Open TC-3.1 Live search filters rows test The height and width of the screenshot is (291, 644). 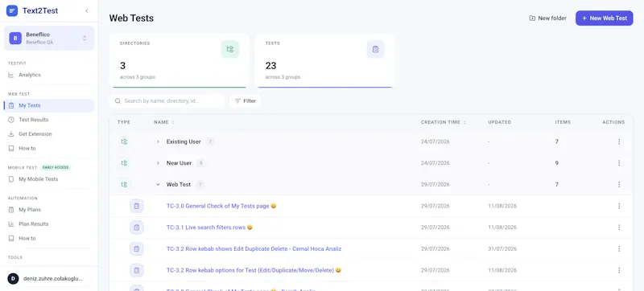(209, 227)
